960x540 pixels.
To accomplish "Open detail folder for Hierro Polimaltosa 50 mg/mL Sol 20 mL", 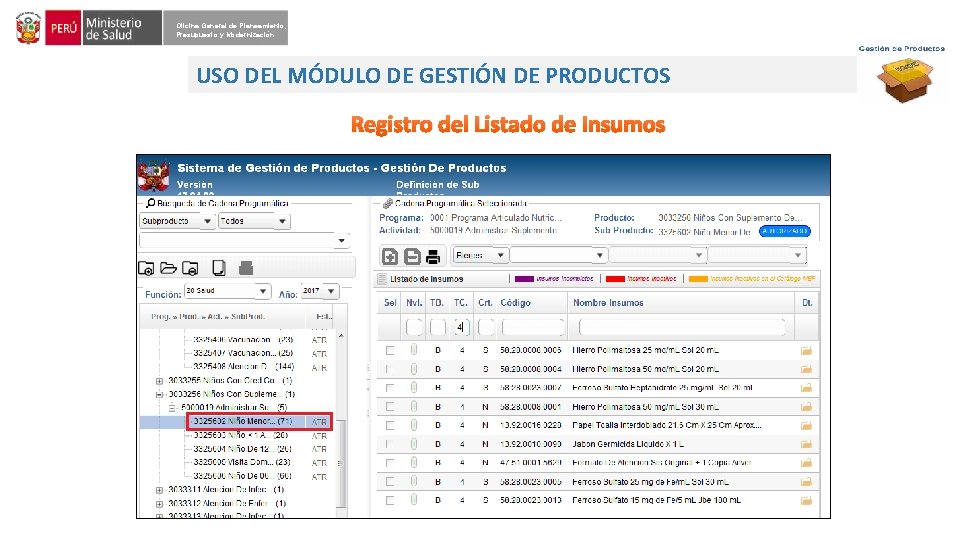I will click(806, 369).
